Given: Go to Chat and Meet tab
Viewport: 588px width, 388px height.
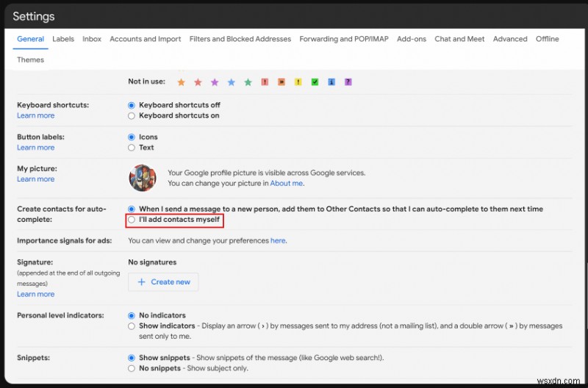Looking at the screenshot, I should point(459,39).
